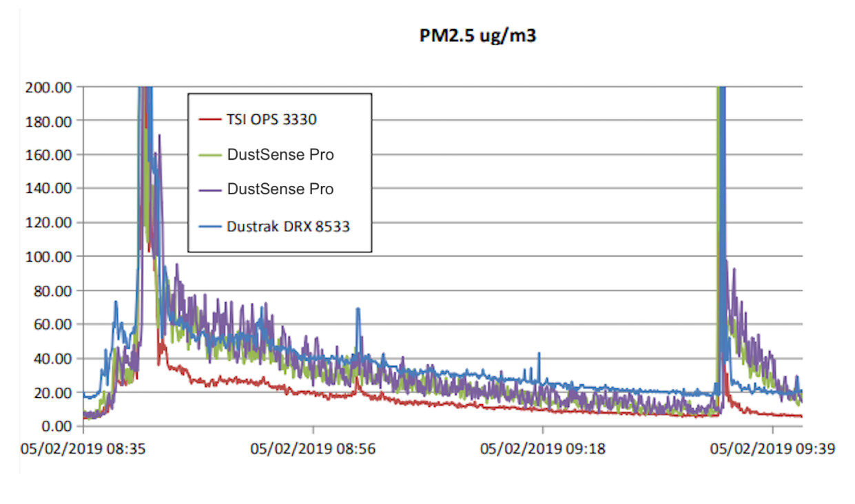Select the purple DustSense Pro legend label
The height and width of the screenshot is (504, 855).
click(280, 189)
